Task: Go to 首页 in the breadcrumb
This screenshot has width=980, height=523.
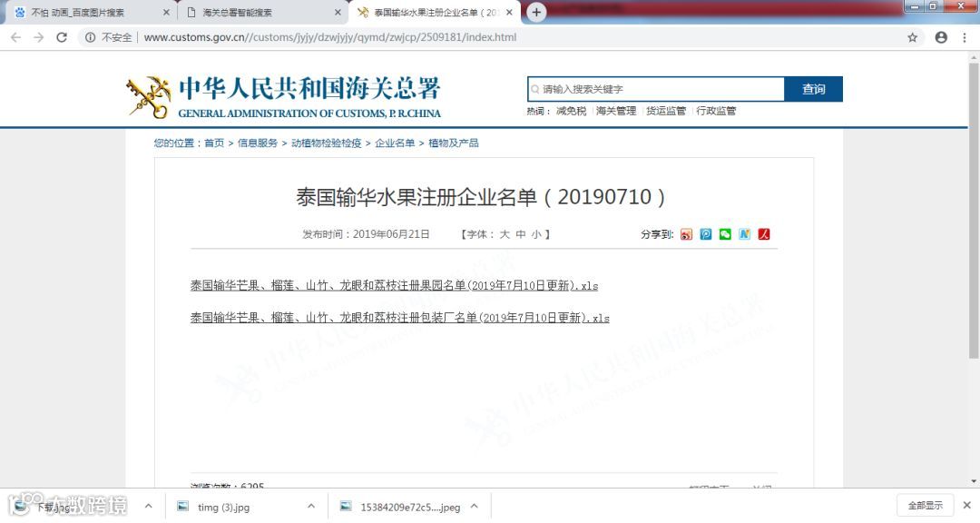Action: tap(214, 143)
